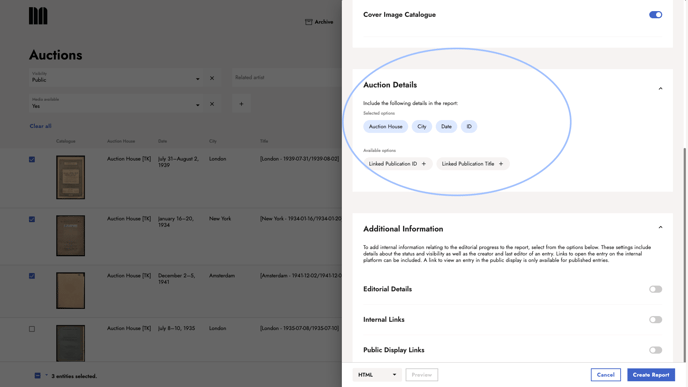The height and width of the screenshot is (387, 688).
Task: Click the "January 16–20, 1934" date cell
Action: click(176, 222)
